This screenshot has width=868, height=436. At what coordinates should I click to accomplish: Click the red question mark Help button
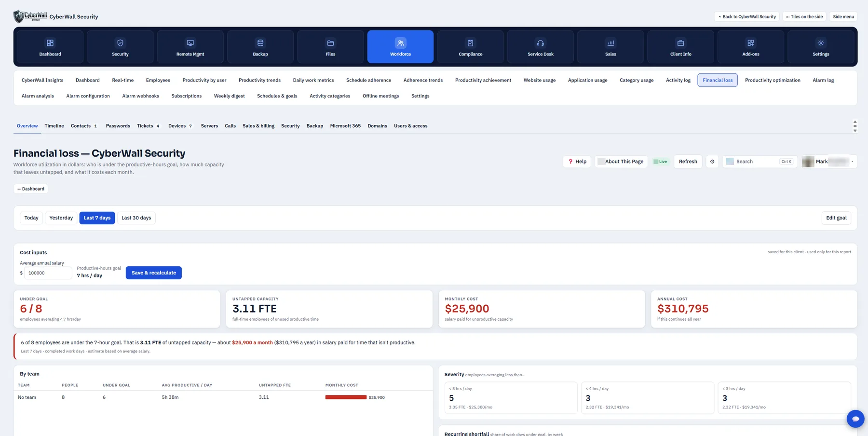pos(577,162)
